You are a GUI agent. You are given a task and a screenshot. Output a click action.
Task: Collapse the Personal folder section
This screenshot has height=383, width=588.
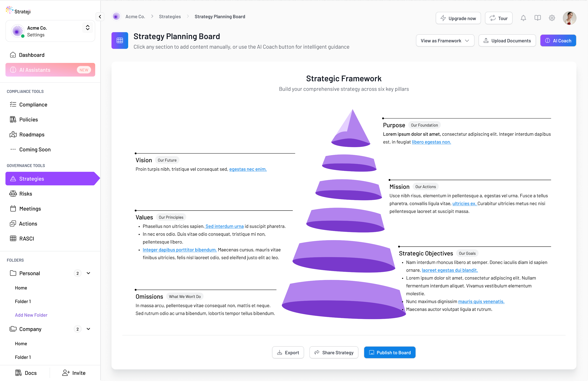[x=88, y=273]
